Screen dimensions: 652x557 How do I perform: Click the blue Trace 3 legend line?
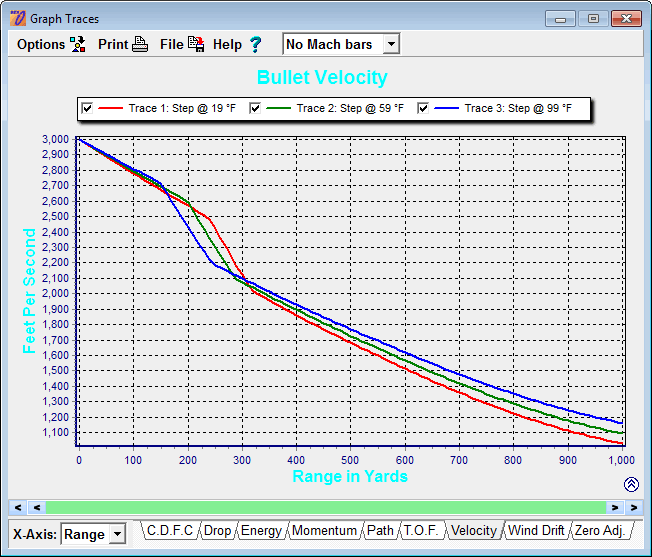pyautogui.click(x=446, y=108)
